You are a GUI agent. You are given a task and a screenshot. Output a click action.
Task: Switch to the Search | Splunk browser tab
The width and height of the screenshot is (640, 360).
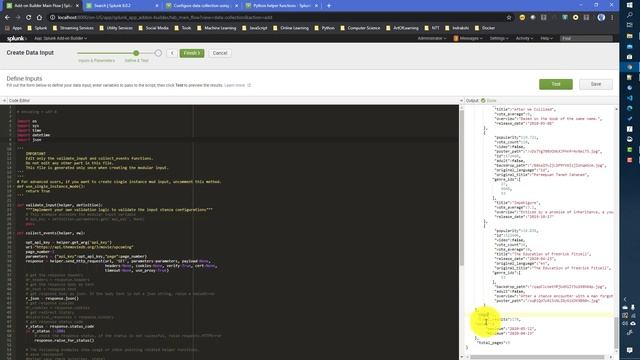tap(117, 6)
